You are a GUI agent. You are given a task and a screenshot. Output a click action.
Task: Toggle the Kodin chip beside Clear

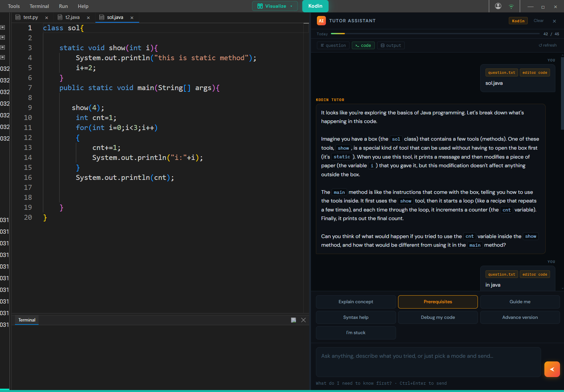[x=518, y=21]
